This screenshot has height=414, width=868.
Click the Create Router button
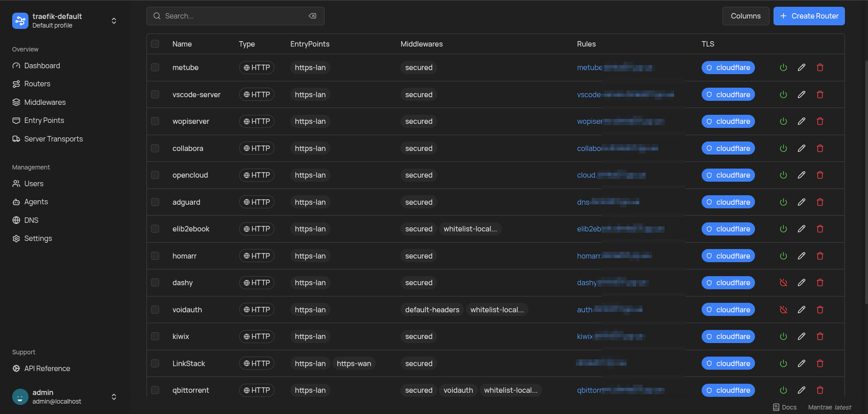[809, 16]
